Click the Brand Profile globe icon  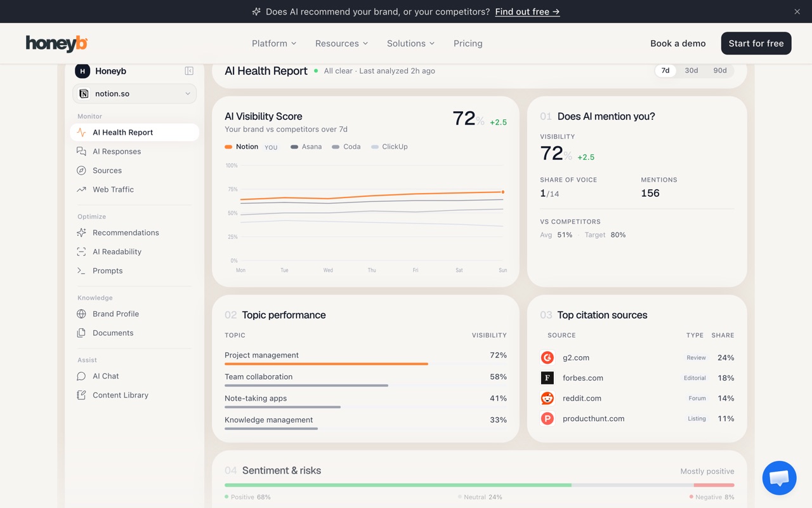point(81,314)
